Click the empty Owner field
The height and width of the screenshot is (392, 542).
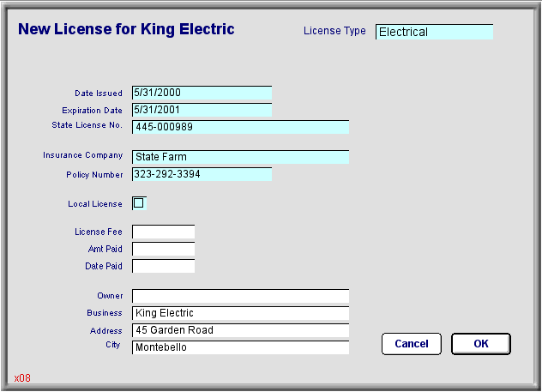(240, 296)
